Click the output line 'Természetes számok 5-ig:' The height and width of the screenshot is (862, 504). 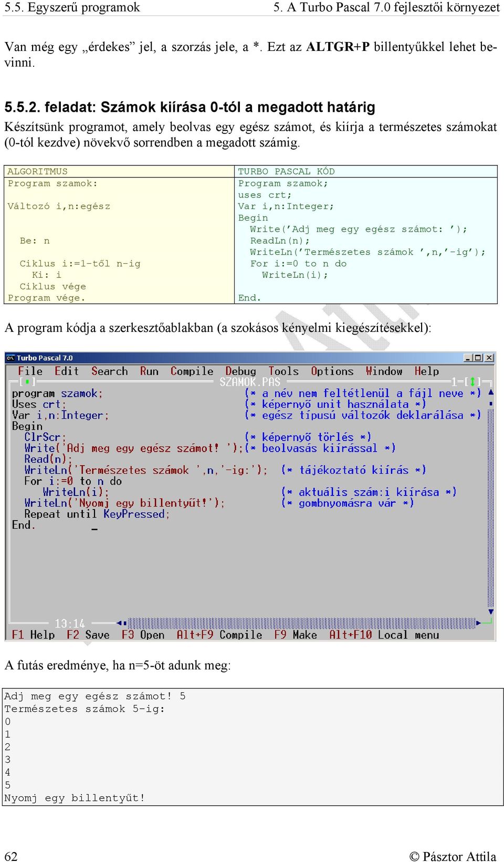(85, 709)
